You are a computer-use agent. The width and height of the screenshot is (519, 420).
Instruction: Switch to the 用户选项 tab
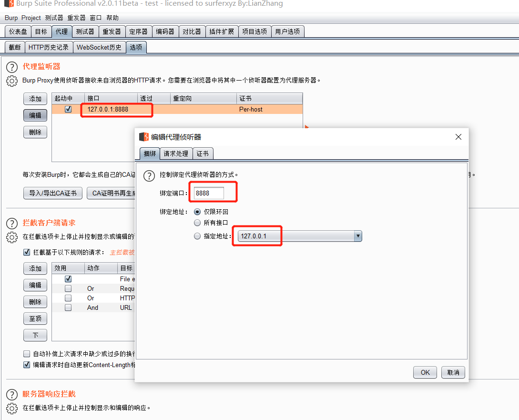pos(288,31)
